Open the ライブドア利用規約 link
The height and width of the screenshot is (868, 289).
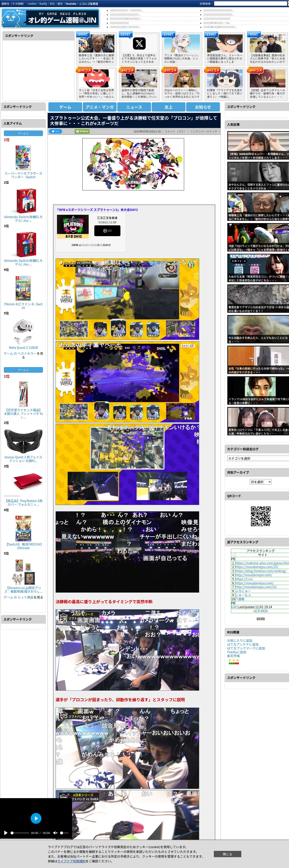(71, 861)
